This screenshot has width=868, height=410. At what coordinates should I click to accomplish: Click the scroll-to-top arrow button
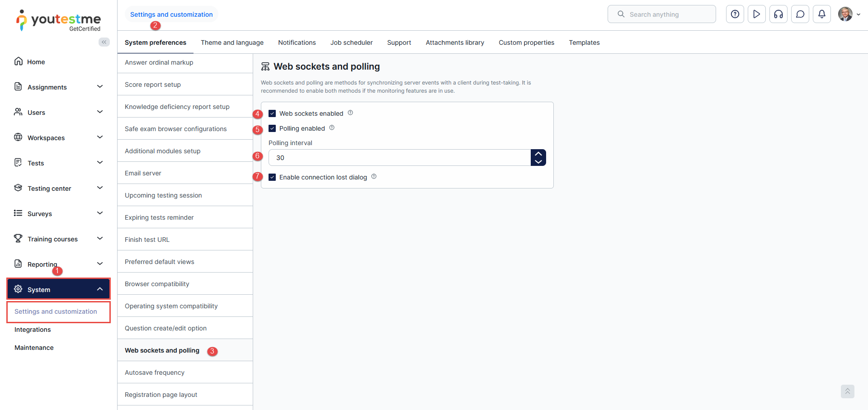point(848,391)
